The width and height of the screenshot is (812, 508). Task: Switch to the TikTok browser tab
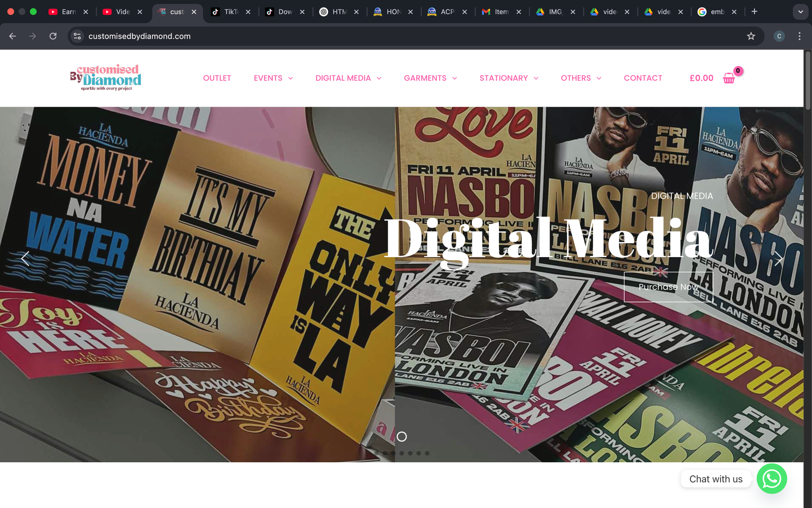coord(231,11)
